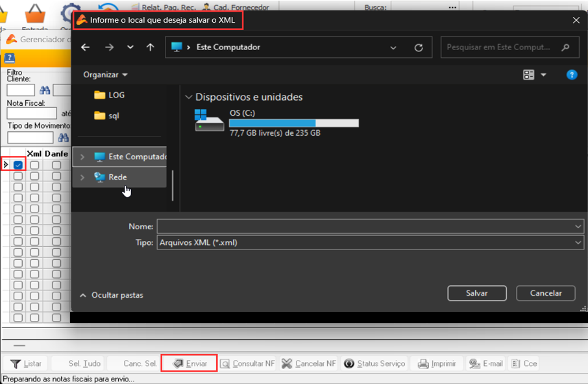Screen dimensions: 588x384
Task: Change the view layout icon
Action: (529, 75)
